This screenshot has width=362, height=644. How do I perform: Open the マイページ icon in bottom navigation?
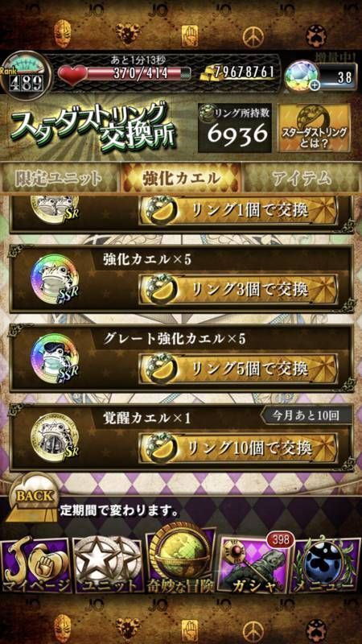(35, 567)
